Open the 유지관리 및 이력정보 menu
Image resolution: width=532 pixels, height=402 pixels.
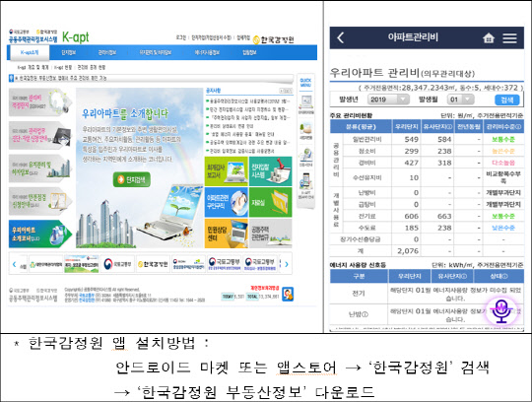point(155,52)
